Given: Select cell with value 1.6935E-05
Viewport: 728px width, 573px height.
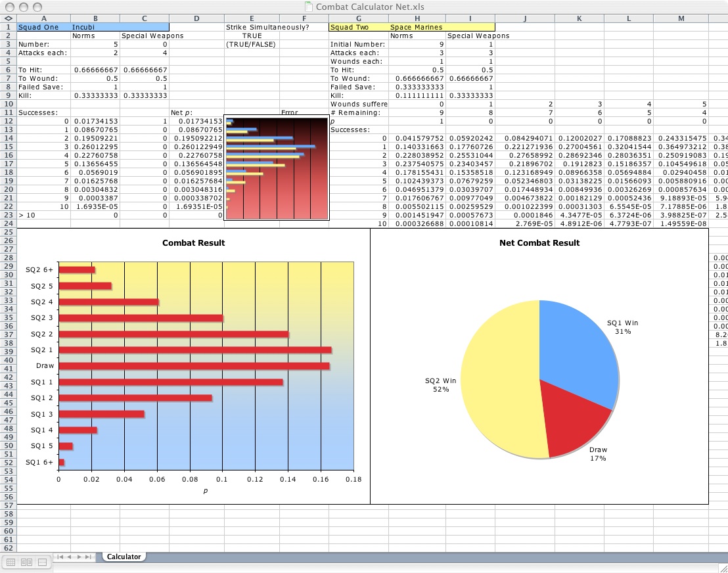Looking at the screenshot, I should click(x=95, y=206).
